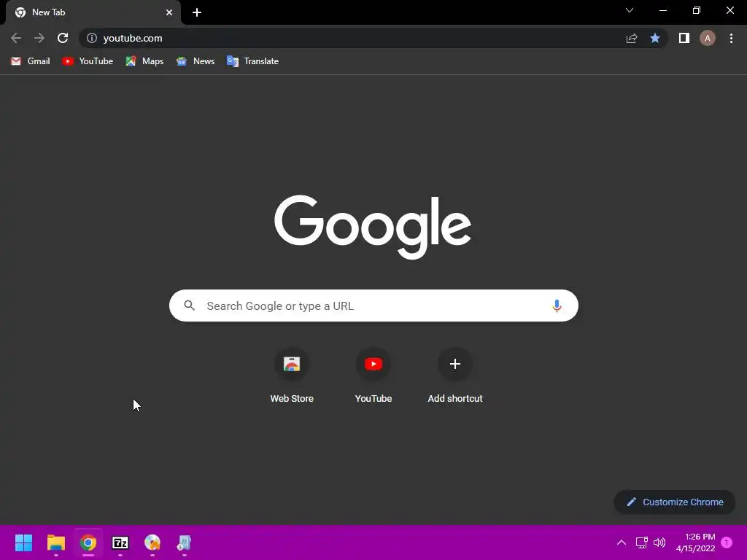Toggle the bookmark star for this page

point(655,38)
